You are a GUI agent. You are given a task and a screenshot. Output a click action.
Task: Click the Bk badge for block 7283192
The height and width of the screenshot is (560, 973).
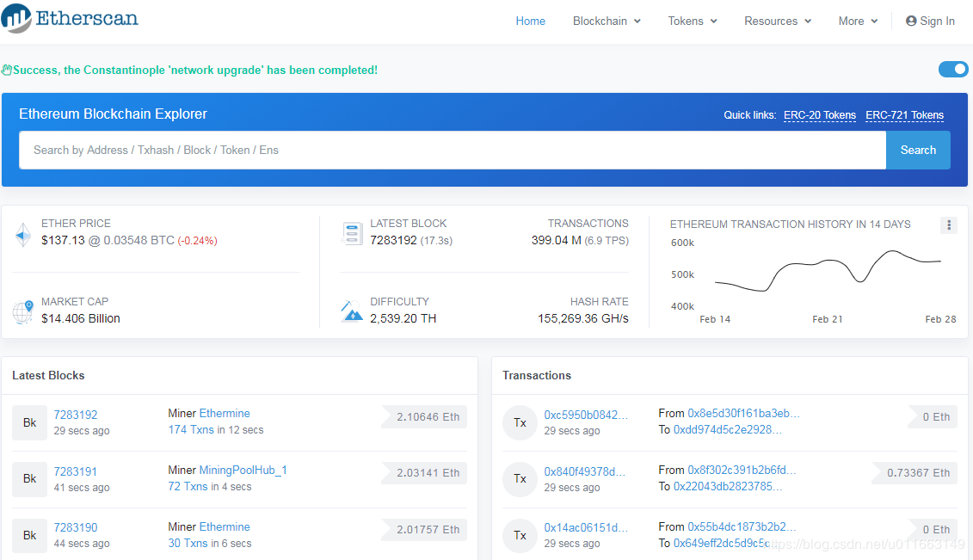coord(30,422)
